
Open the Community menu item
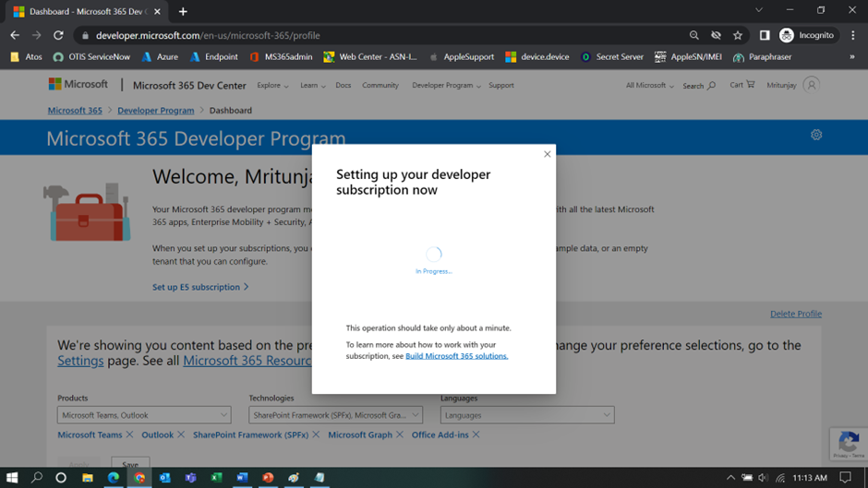[x=380, y=85]
